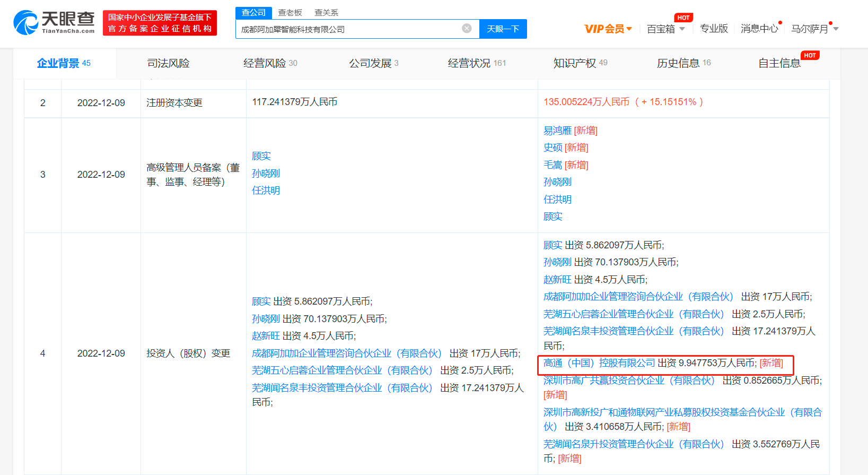868x475 pixels.
Task: Open 成都阿加加企业管理咨询合伙企业 in before-change column
Action: click(347, 353)
